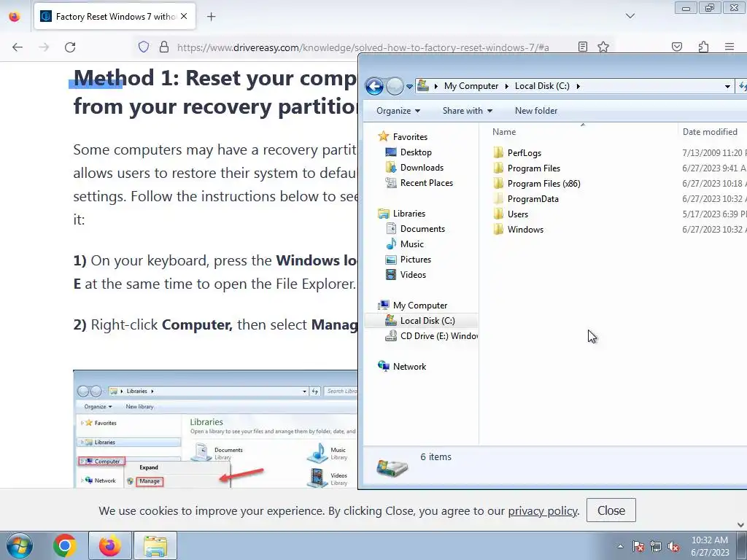Click Local Disk (C:) breadcrumb

(542, 86)
